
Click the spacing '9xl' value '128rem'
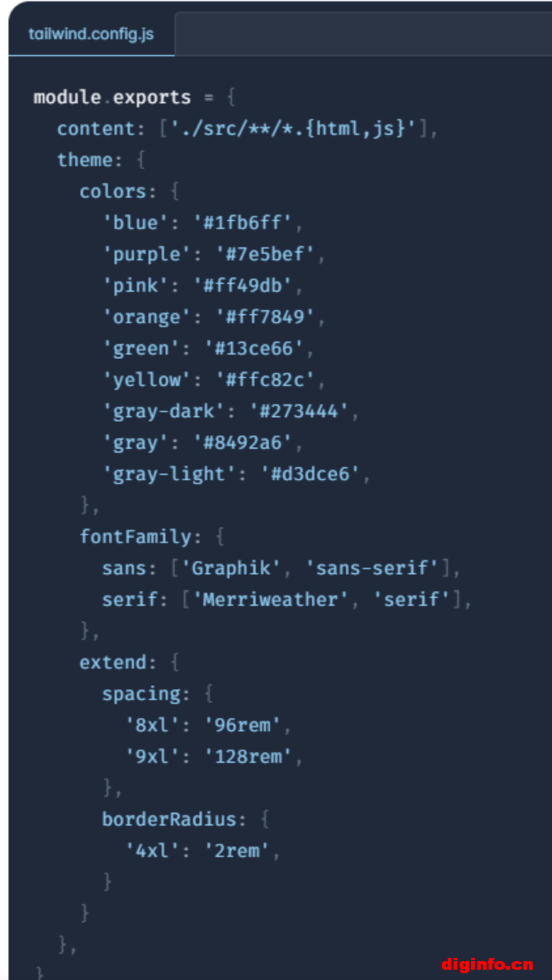[x=248, y=756]
